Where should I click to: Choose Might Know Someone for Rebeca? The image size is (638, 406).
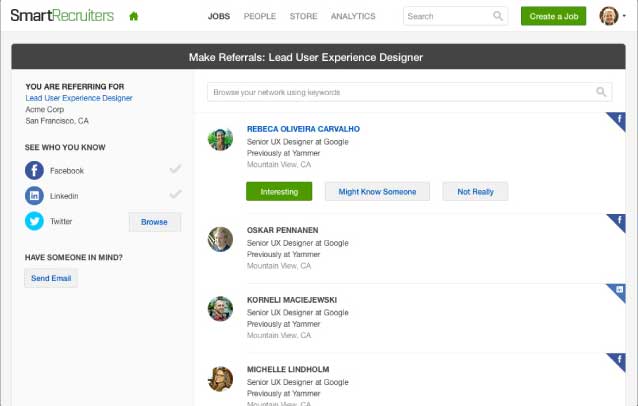point(377,191)
